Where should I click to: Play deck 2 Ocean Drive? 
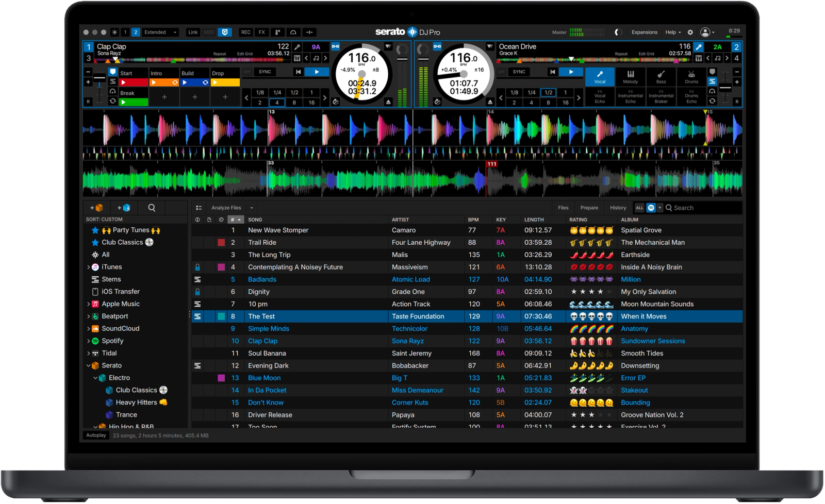click(x=571, y=72)
